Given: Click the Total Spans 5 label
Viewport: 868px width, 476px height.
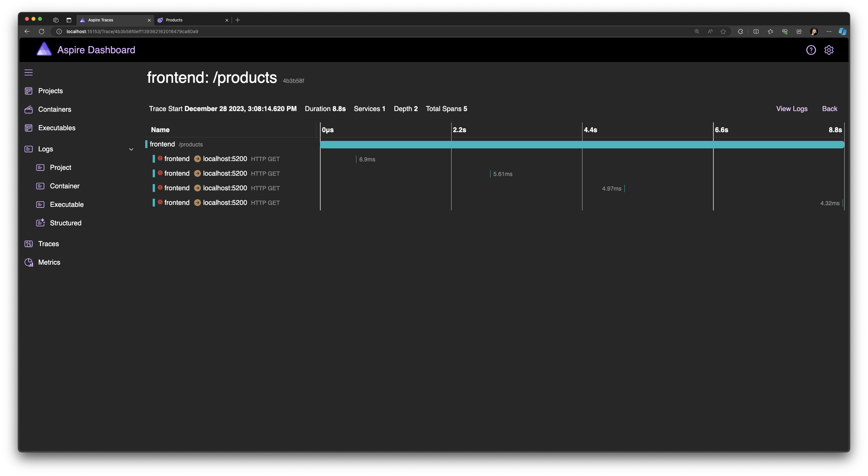Looking at the screenshot, I should (446, 109).
